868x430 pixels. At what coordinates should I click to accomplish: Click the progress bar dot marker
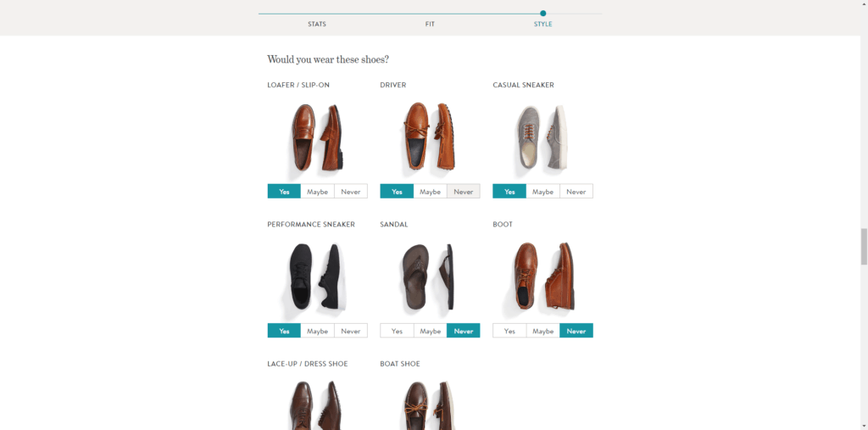click(x=543, y=14)
